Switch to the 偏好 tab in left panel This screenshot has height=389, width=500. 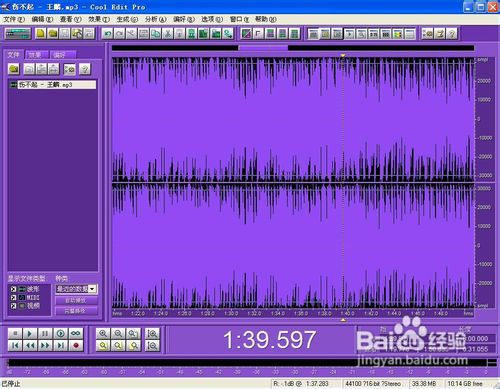(x=62, y=55)
